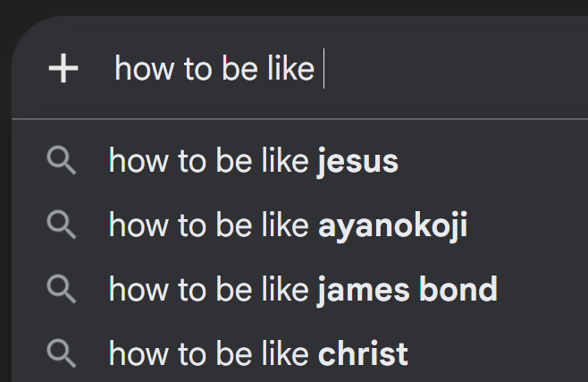Screen dimensions: 588x382
Task: Click empty search box area right of cursor
Action: coord(455,68)
